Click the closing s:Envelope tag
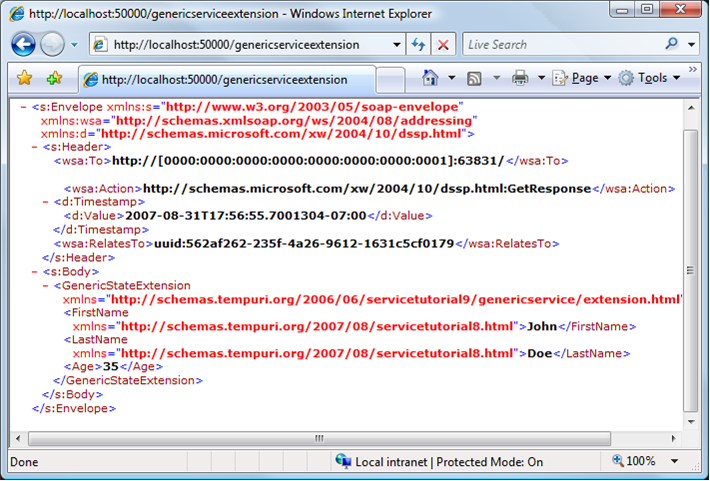Viewport: 710px width, 481px height. (x=74, y=409)
